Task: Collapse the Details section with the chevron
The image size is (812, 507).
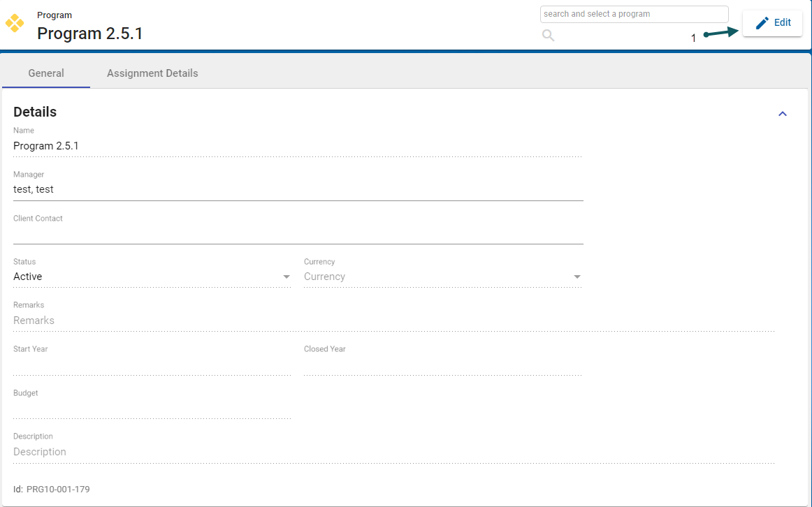Action: (783, 114)
